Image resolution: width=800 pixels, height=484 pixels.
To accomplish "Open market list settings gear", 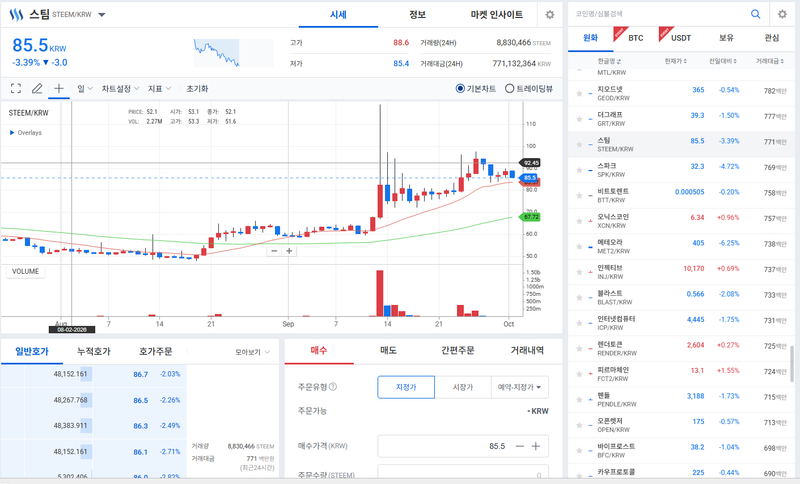I will tap(782, 14).
